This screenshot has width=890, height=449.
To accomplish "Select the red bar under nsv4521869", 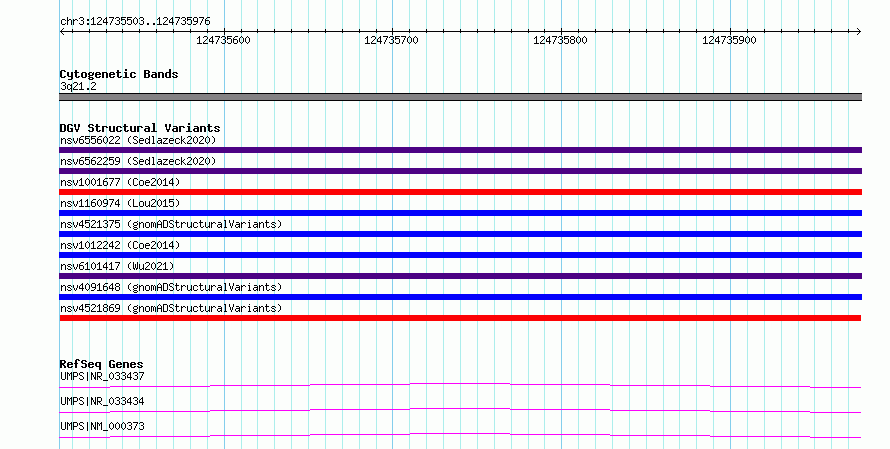I will (x=460, y=318).
